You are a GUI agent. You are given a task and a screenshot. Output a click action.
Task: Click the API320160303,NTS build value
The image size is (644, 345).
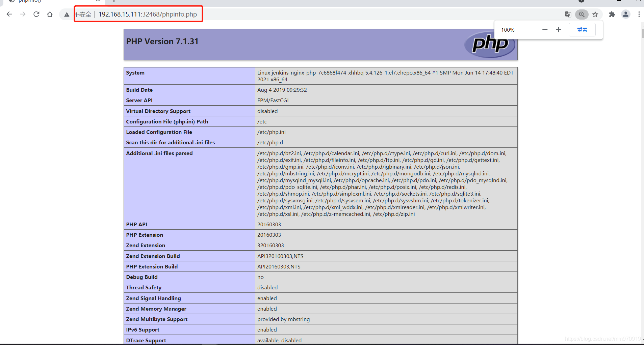[280, 256]
